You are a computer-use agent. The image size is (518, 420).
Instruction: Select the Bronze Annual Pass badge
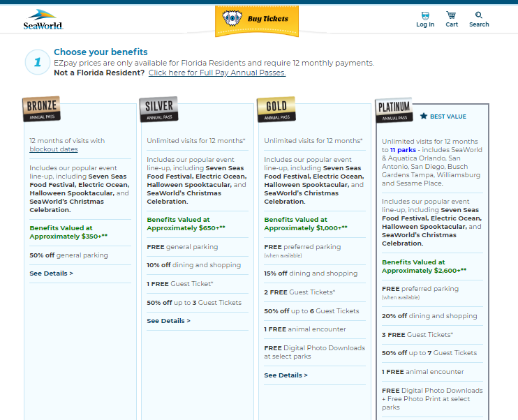tap(42, 109)
